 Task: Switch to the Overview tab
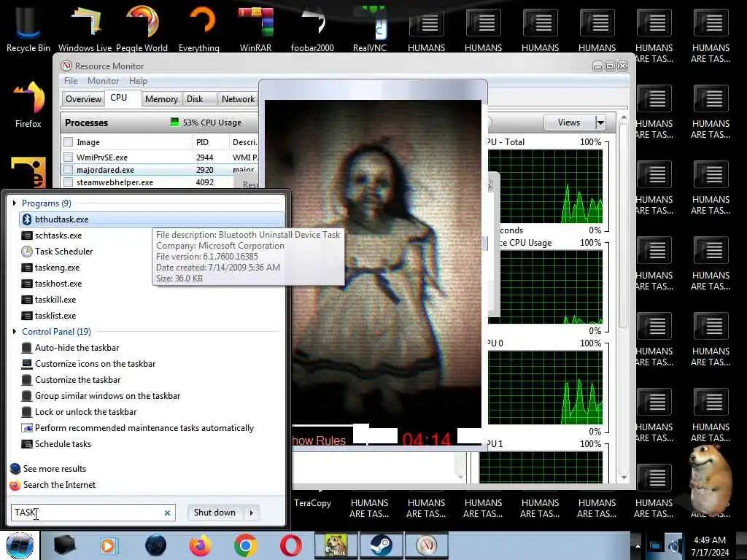click(83, 99)
